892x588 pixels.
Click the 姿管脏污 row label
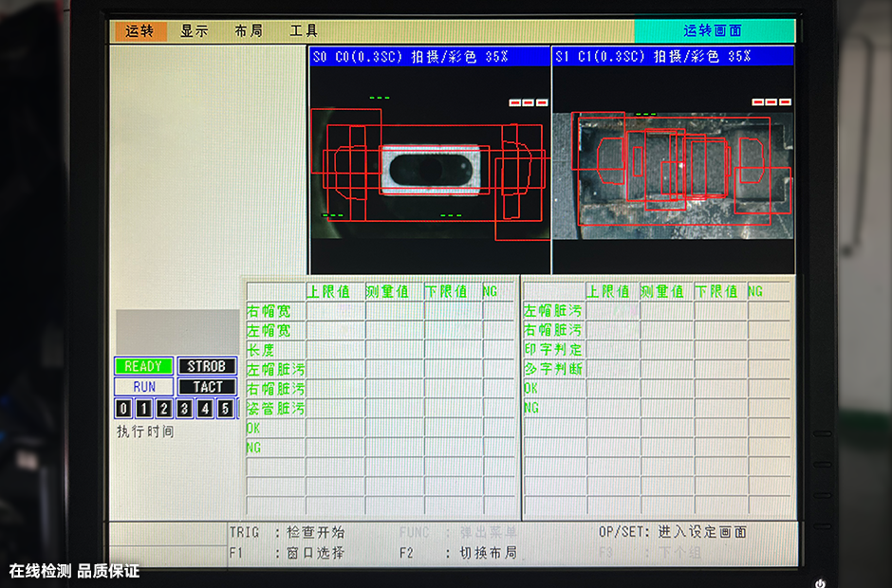[275, 409]
